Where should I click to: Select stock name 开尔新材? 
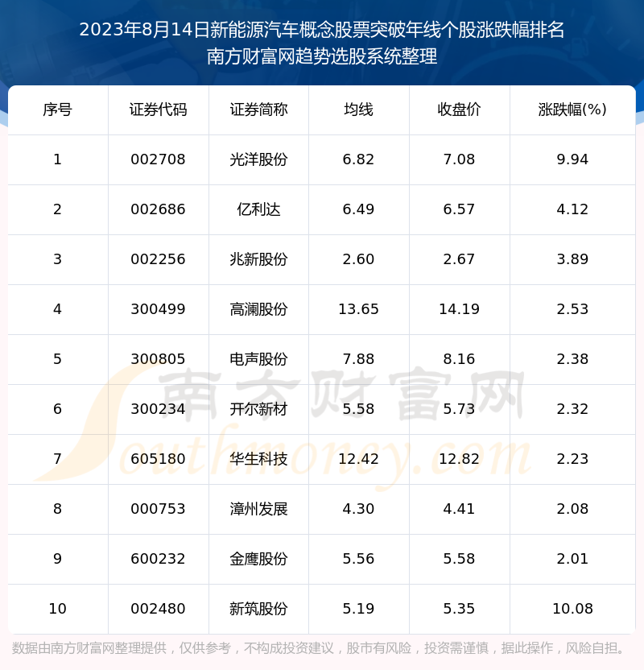(x=258, y=409)
